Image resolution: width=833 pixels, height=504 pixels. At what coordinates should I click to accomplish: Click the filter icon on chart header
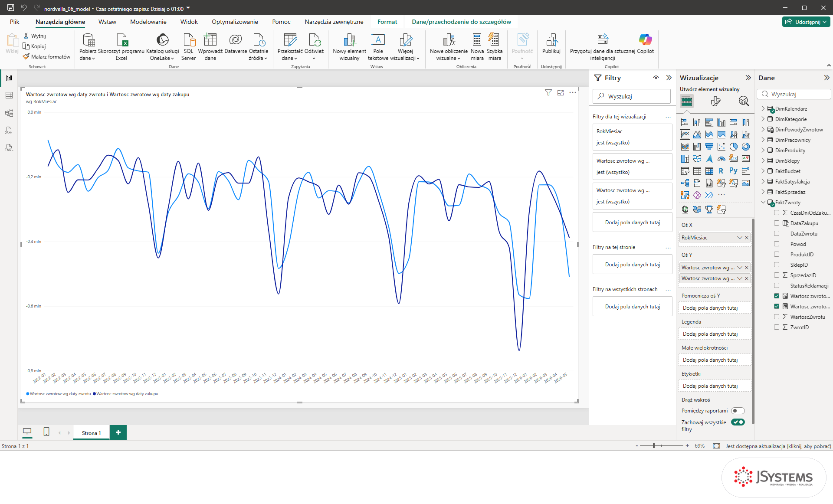(548, 93)
